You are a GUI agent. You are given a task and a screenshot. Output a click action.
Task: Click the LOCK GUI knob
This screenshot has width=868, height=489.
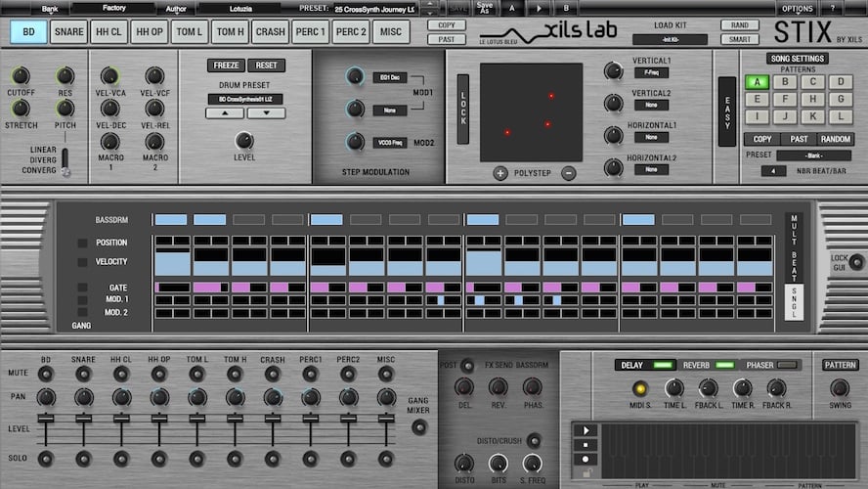click(856, 262)
